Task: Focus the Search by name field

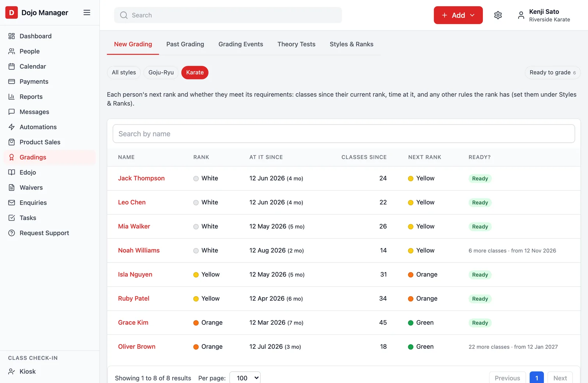Action: tap(344, 134)
